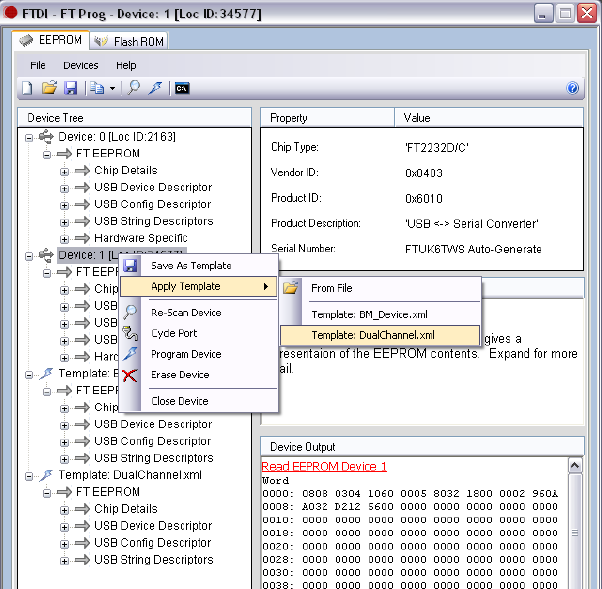This screenshot has width=602, height=589.
Task: Select Device: 0 [Loc ID:2163] tree item
Action: pos(117,137)
